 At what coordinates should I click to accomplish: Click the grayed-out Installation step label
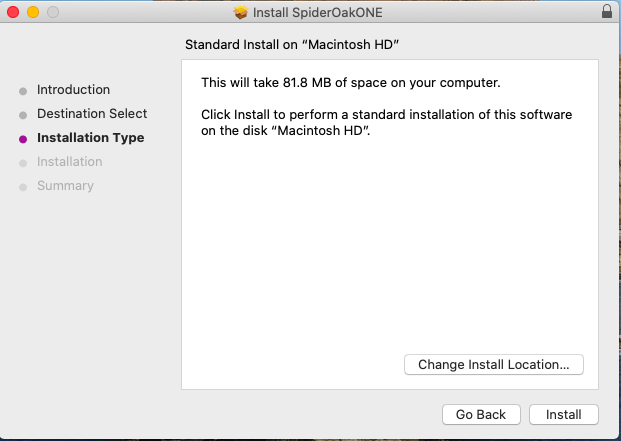pyautogui.click(x=69, y=162)
